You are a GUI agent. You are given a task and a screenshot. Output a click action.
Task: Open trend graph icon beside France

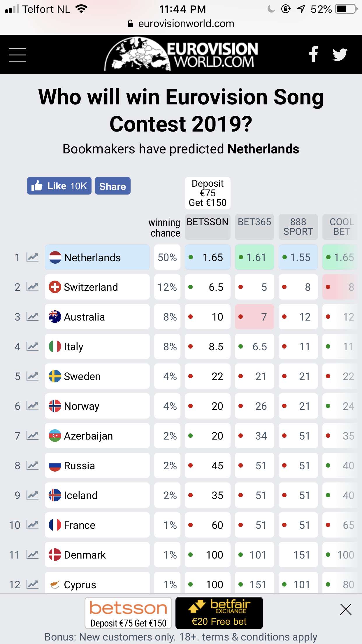(x=32, y=525)
